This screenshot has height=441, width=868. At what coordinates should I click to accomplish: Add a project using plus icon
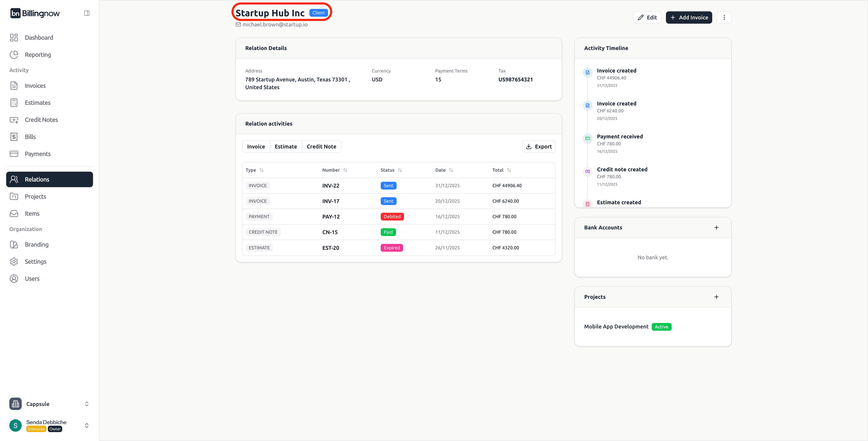click(716, 297)
